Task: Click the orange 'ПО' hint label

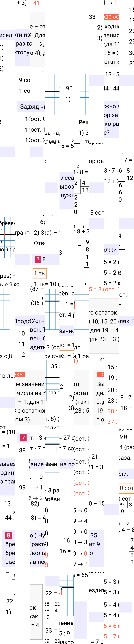Action: [101, 374]
